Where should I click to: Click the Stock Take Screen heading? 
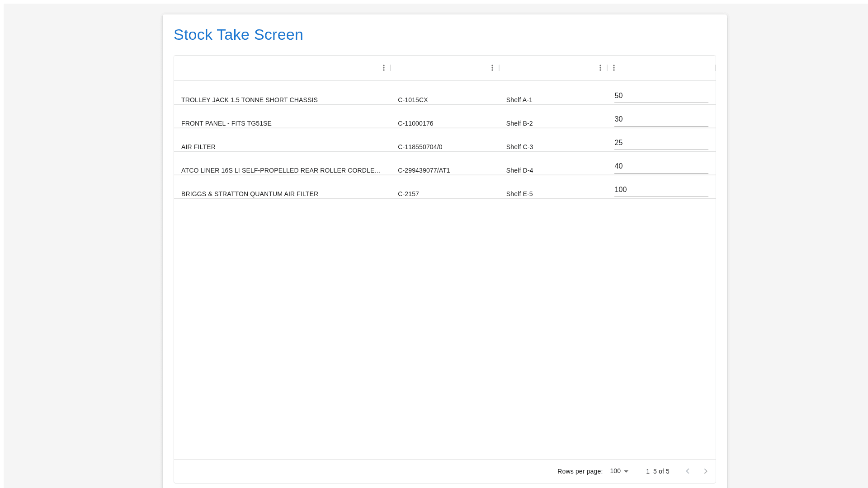click(x=238, y=34)
